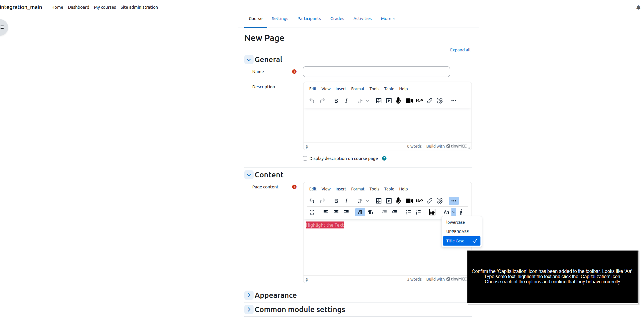This screenshot has height=317, width=644.
Task: Toggle Bold in Description editor
Action: [336, 101]
